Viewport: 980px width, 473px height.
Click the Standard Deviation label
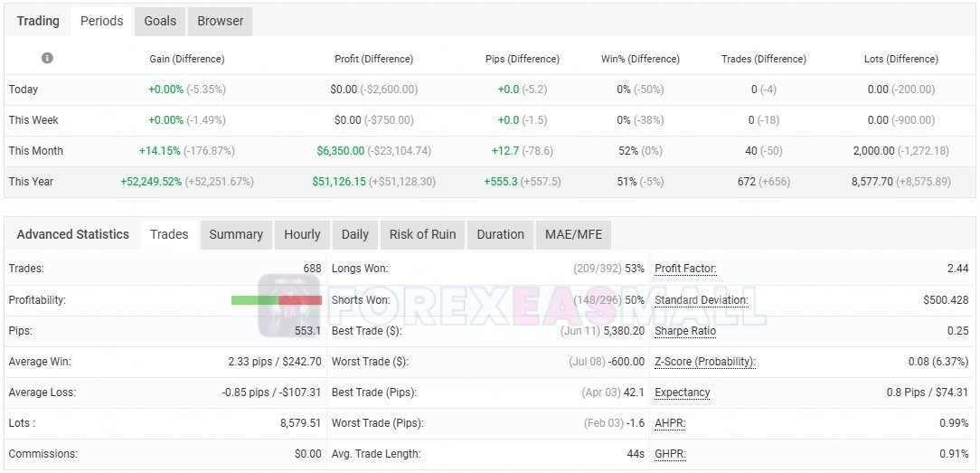point(702,300)
